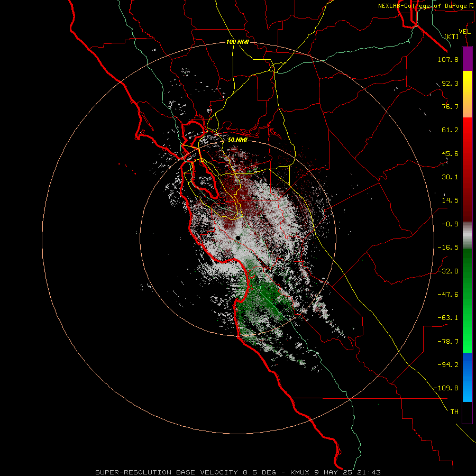Click the -109.8 legend value
476x476 pixels.
coord(446,388)
